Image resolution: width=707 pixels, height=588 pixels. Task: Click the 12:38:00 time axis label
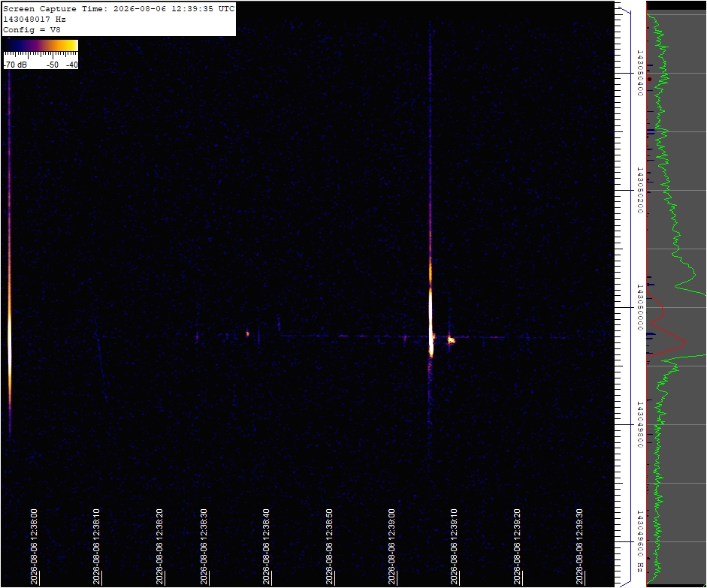[34, 547]
